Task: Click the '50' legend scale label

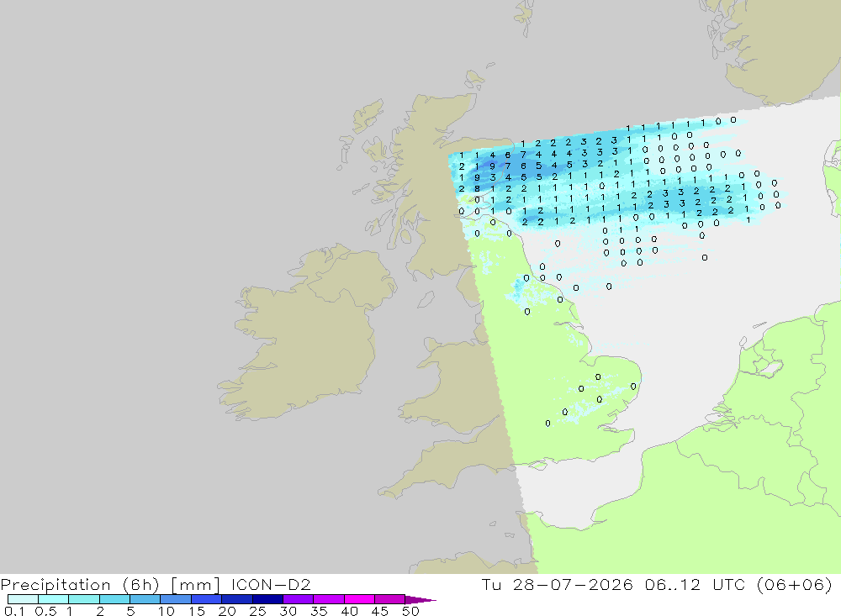Action: (410, 611)
